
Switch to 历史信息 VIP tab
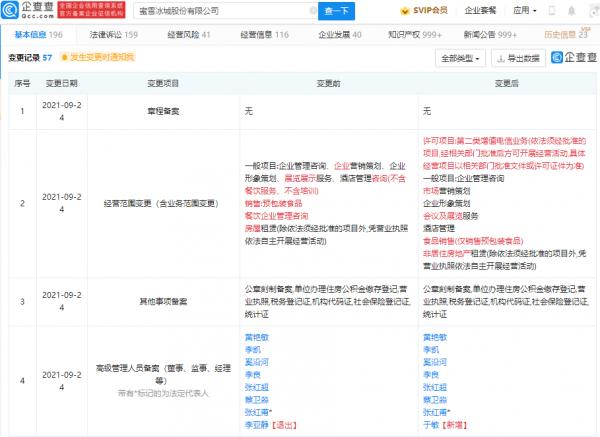pos(566,34)
